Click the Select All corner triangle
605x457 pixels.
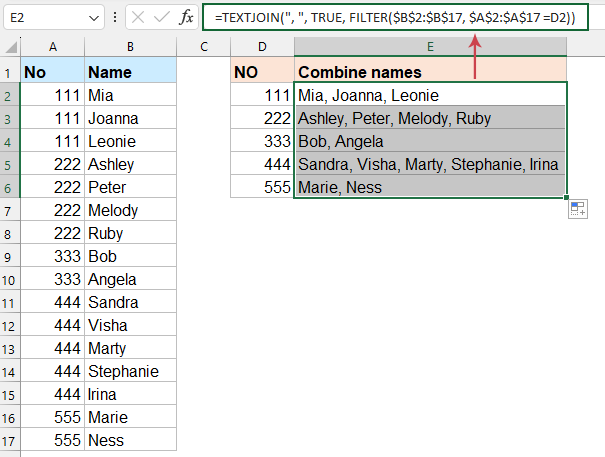(x=10, y=46)
